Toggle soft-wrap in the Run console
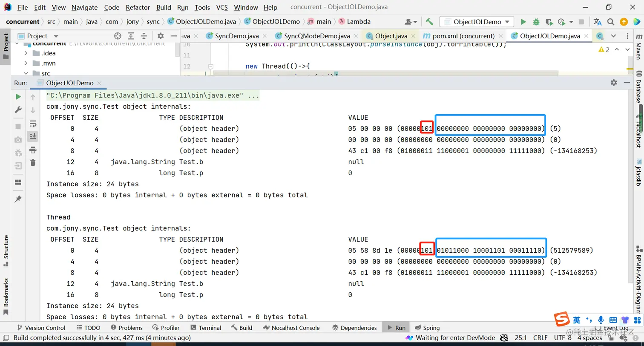The width and height of the screenshot is (644, 346). [33, 124]
